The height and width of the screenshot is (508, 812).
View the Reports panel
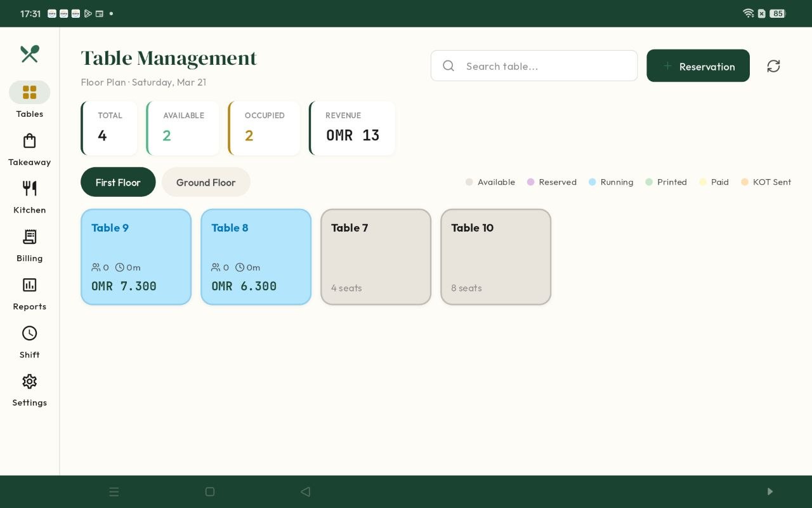[x=29, y=293]
